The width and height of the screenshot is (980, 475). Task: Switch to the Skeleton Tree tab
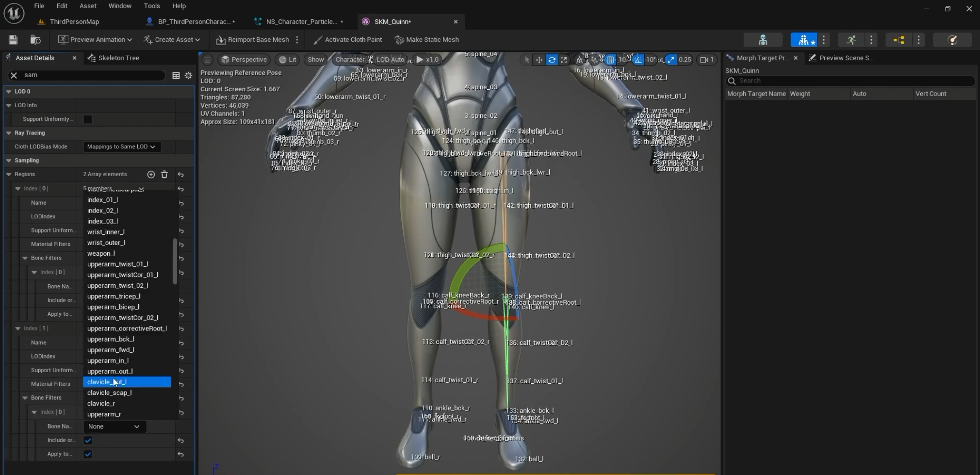[x=114, y=58]
